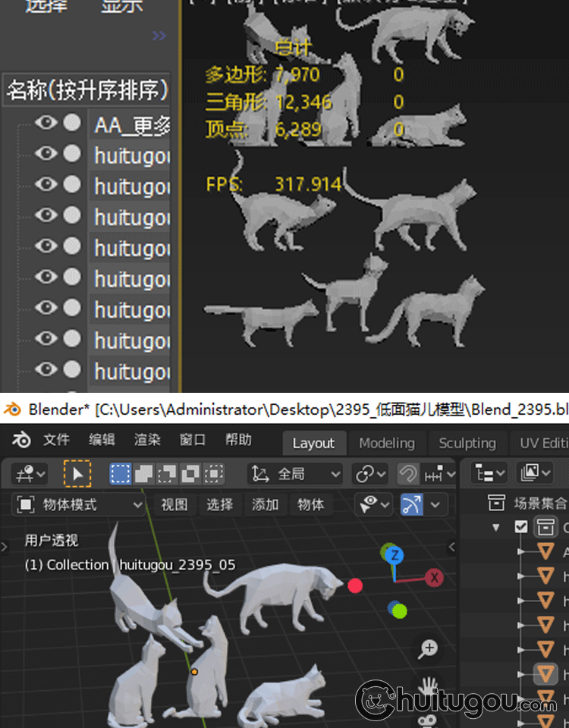Open the snapping elements dropdown beside the magnet
Screen dimensions: 569x728
pyautogui.click(x=439, y=474)
